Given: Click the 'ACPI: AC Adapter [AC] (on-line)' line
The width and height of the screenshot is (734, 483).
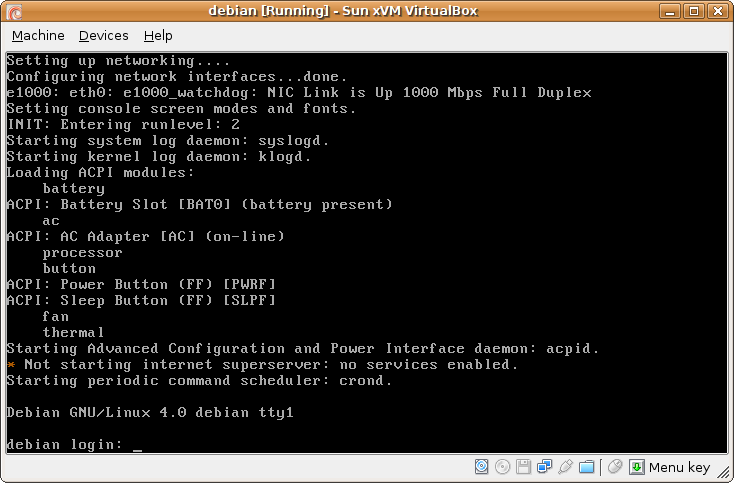Looking at the screenshot, I should [146, 236].
